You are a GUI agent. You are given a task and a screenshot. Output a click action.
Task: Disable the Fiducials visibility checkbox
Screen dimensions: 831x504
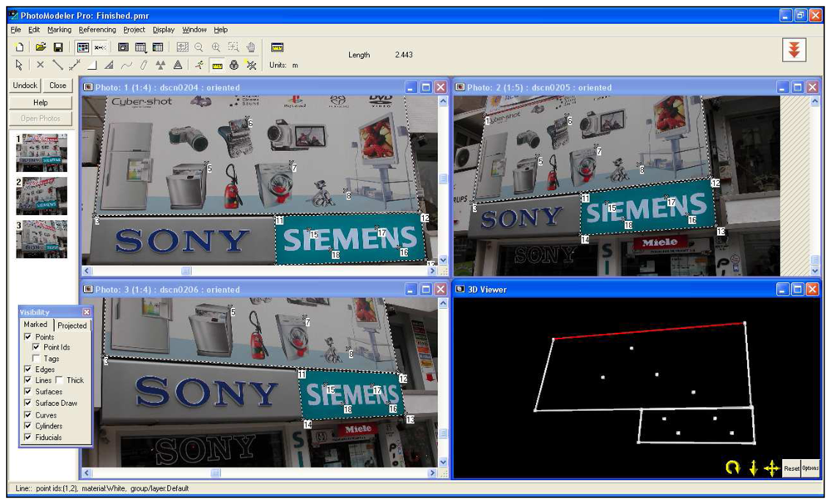(28, 438)
